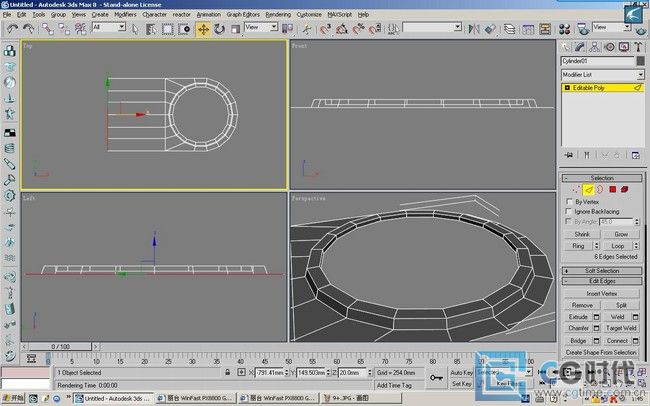Toggle the selection lock icon
The image size is (650, 406).
(x=228, y=372)
